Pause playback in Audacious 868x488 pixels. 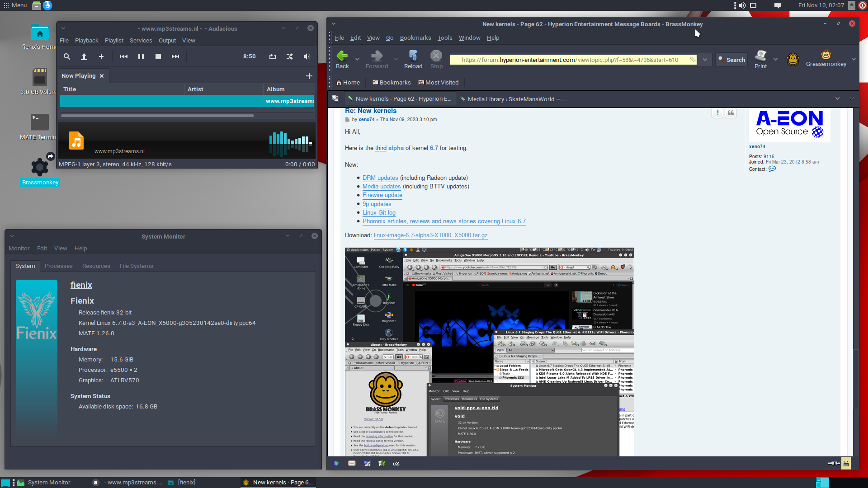pyautogui.click(x=141, y=56)
